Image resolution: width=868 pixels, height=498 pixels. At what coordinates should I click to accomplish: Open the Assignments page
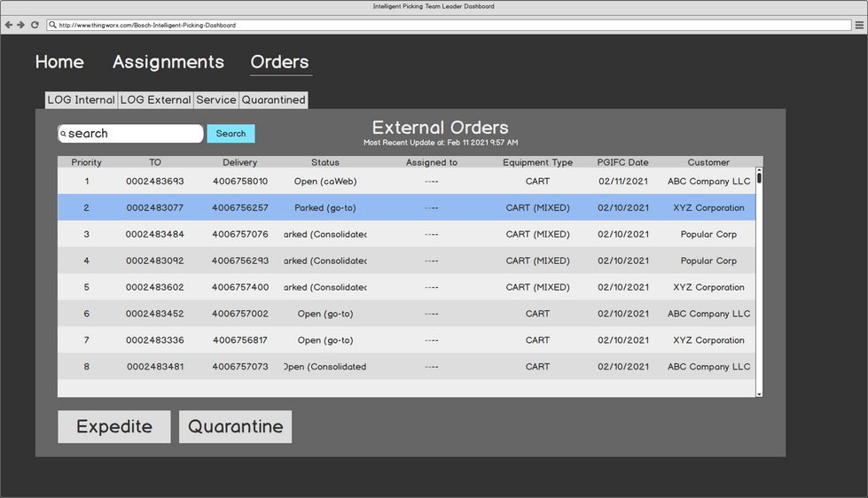tap(168, 62)
